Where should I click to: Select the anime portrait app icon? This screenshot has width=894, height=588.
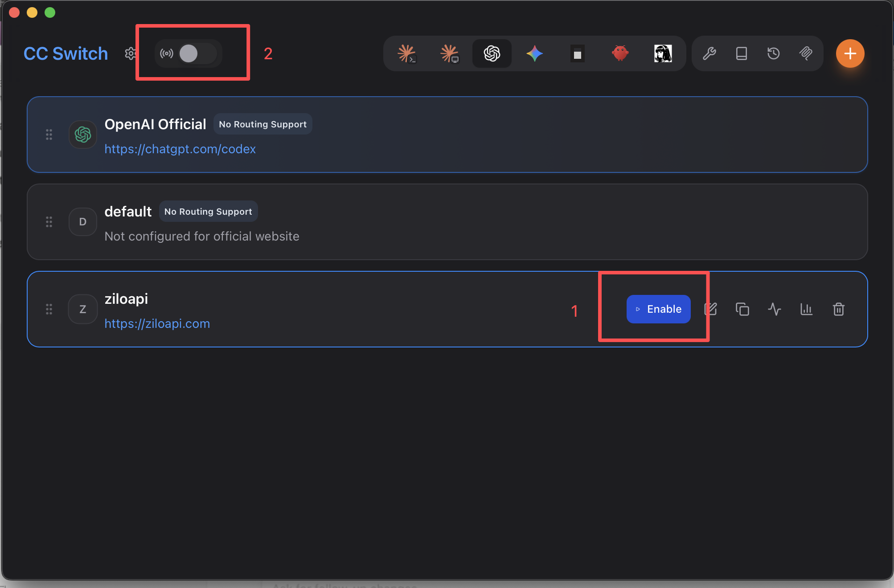coord(663,53)
